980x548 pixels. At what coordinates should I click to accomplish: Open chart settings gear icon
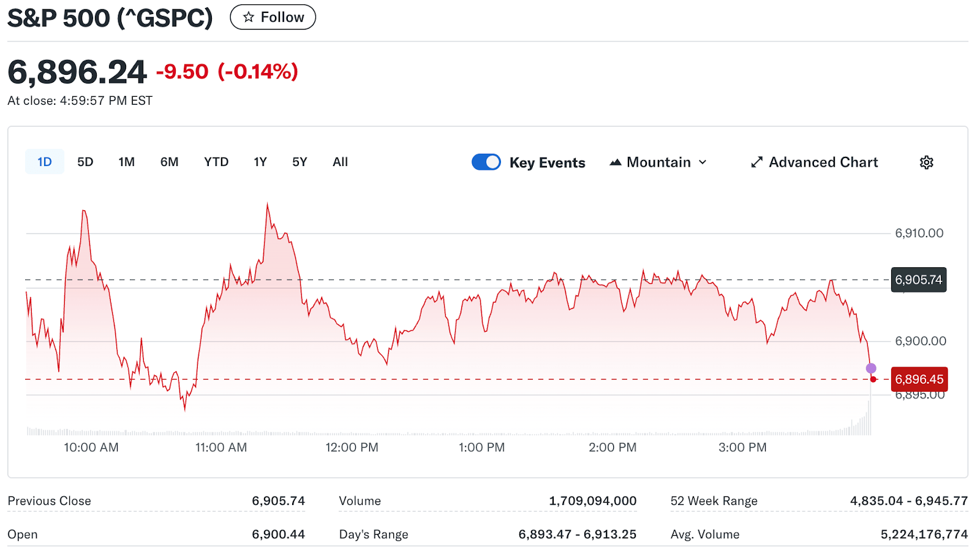point(927,162)
